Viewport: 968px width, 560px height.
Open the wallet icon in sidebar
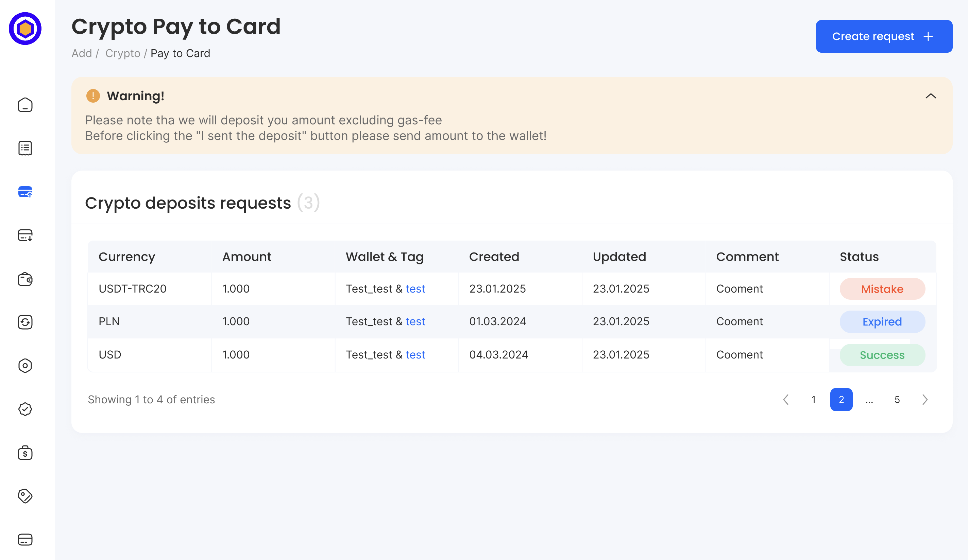tap(25, 279)
